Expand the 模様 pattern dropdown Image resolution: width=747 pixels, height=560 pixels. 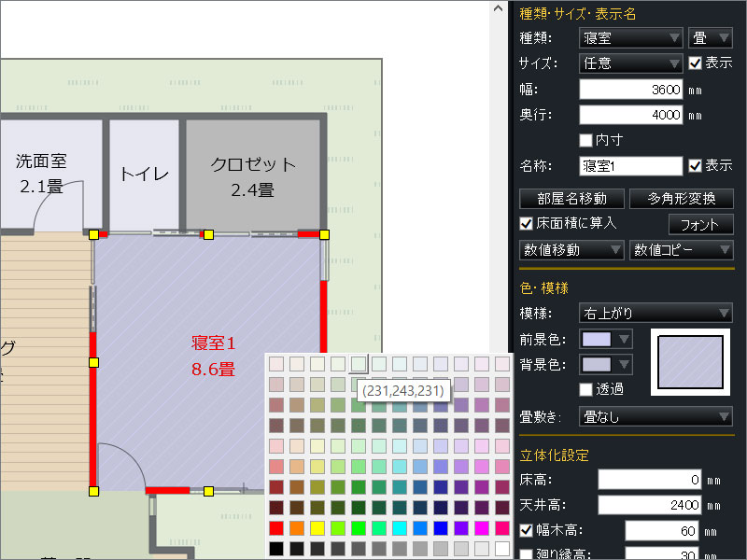pos(655,313)
